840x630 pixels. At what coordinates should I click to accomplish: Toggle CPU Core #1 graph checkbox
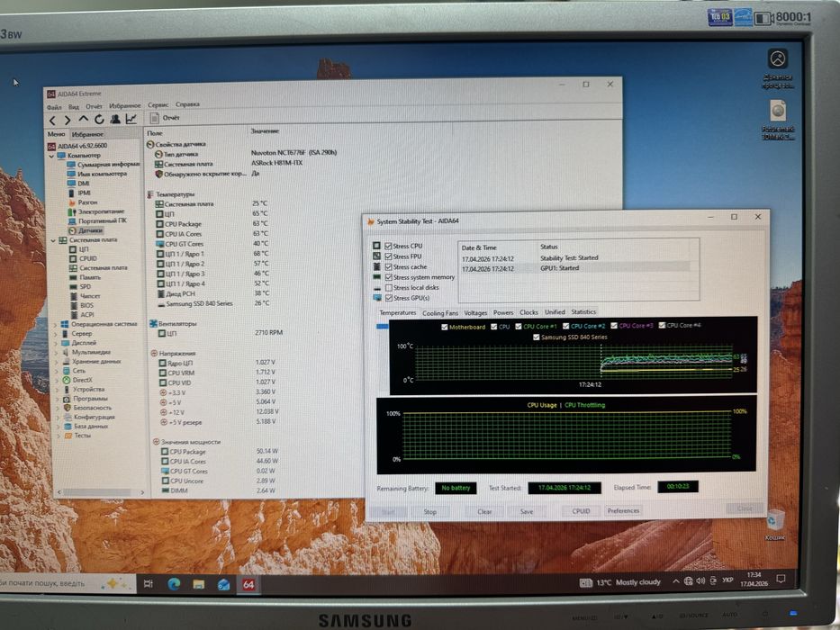[x=519, y=326]
